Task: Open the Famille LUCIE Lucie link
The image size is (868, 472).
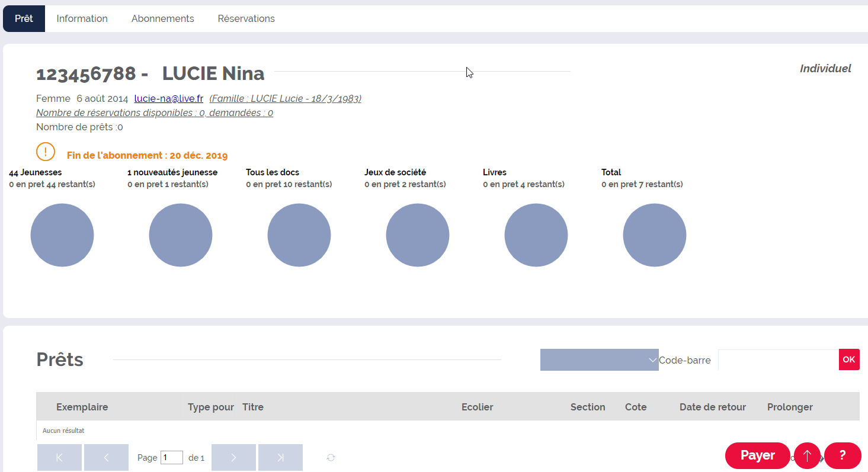Action: click(285, 98)
